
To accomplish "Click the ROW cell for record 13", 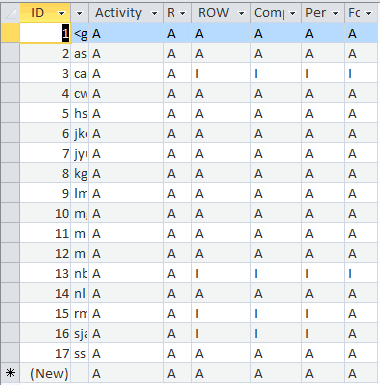I will (x=221, y=273).
